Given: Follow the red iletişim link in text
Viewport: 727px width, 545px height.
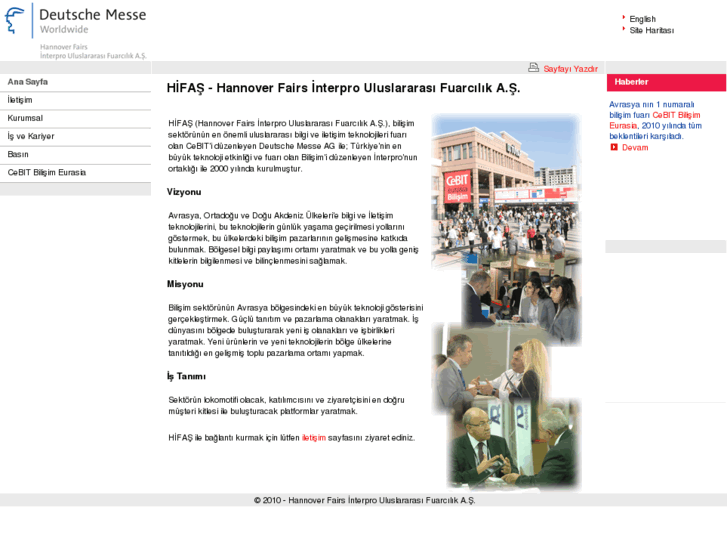Looking at the screenshot, I should click(314, 438).
